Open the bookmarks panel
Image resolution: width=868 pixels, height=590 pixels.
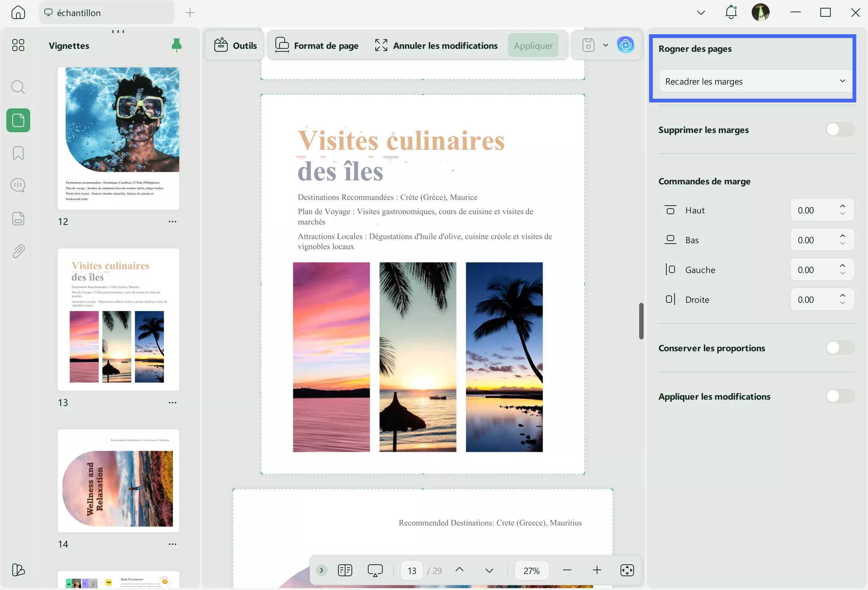(18, 153)
